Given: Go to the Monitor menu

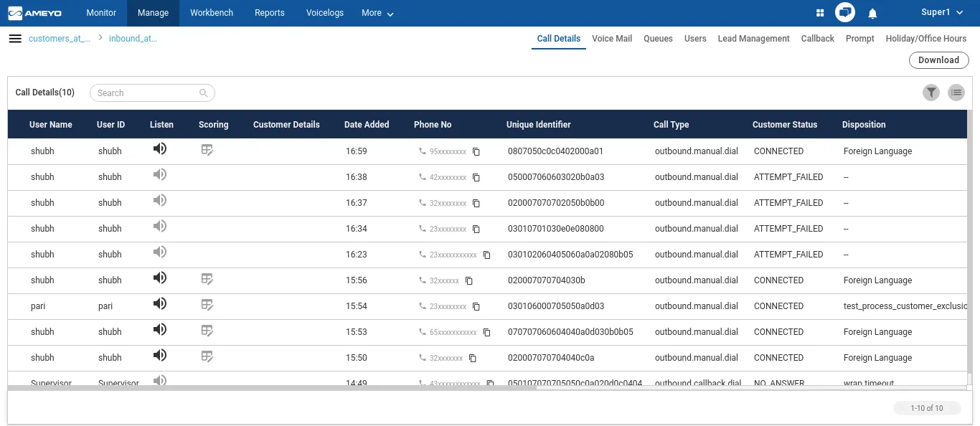Looking at the screenshot, I should (100, 13).
